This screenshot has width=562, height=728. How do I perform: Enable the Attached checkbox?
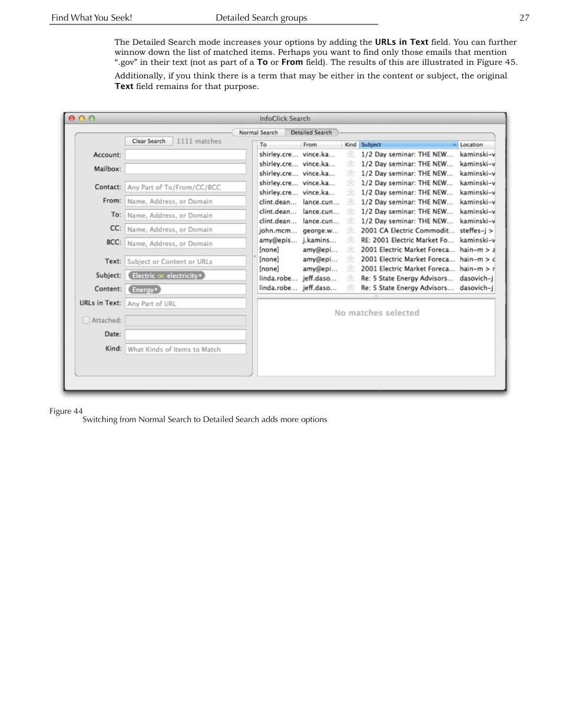pyautogui.click(x=86, y=320)
